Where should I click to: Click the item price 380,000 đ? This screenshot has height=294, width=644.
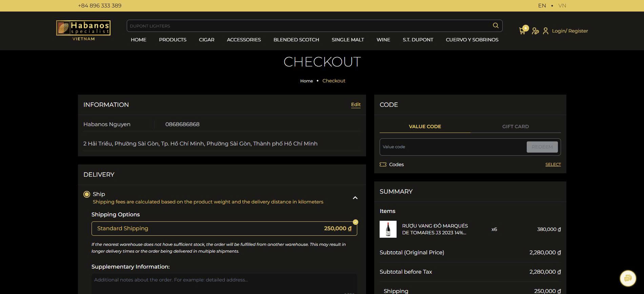(549, 229)
